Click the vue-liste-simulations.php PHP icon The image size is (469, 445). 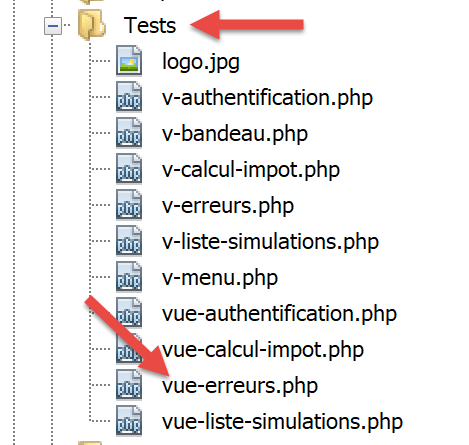129,421
